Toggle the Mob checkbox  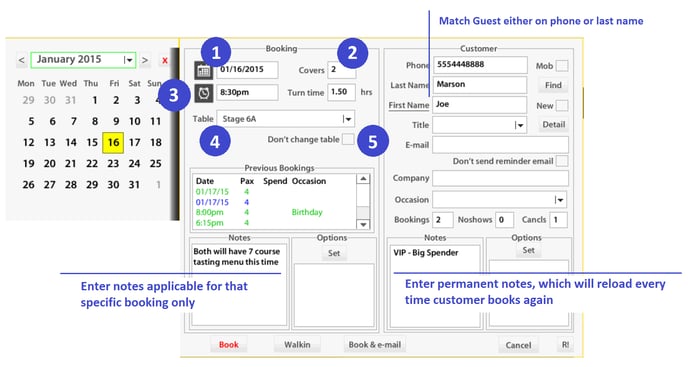click(x=562, y=66)
